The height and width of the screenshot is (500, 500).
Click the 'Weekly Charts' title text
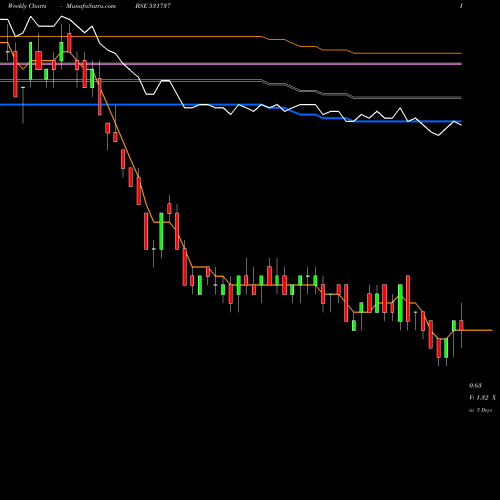pyautogui.click(x=27, y=6)
